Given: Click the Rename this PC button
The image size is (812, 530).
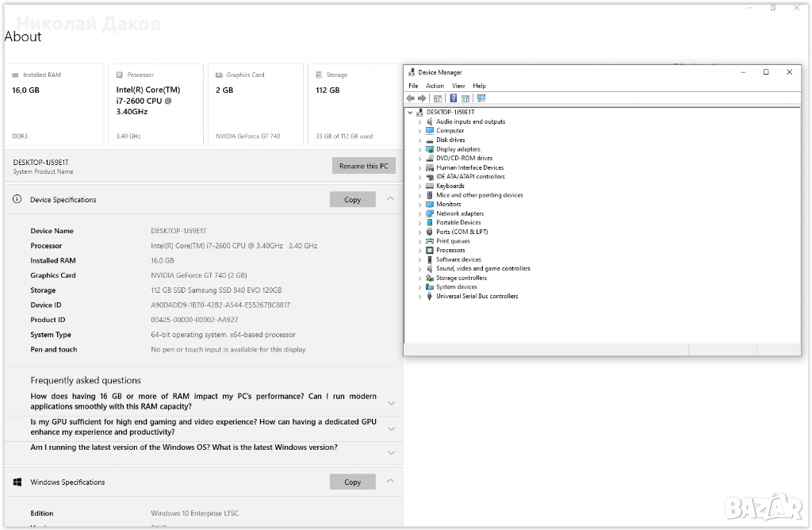Looking at the screenshot, I should click(363, 166).
